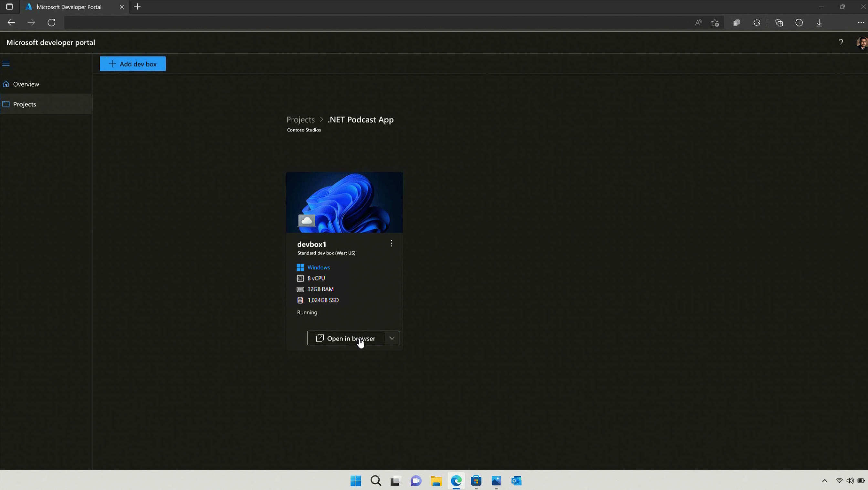Click the user profile avatar
Screen dimensions: 868x490
[x=862, y=43]
